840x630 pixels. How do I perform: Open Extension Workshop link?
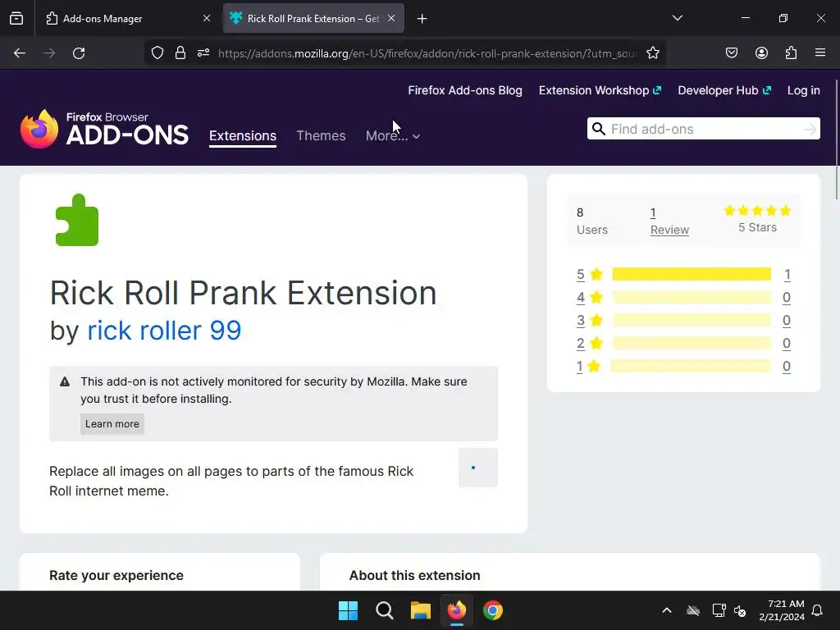tap(600, 90)
